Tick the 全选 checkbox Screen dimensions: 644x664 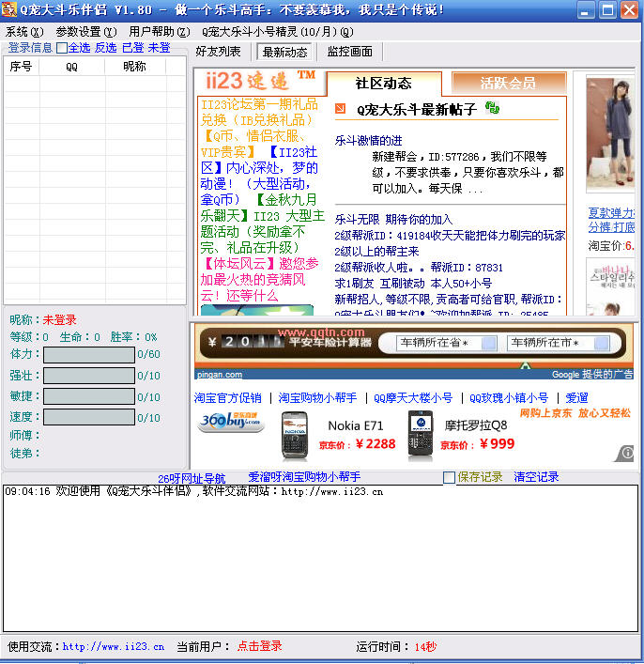(62, 48)
